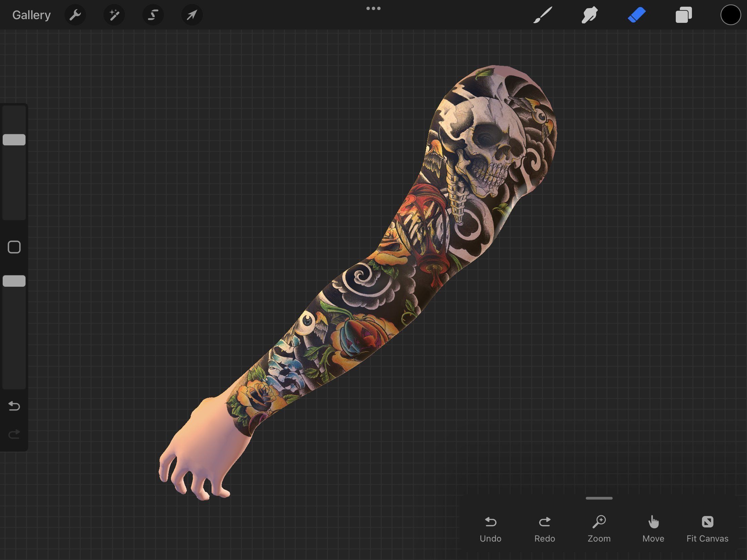The height and width of the screenshot is (560, 747).
Task: Select the Smudge tool
Action: click(x=589, y=15)
